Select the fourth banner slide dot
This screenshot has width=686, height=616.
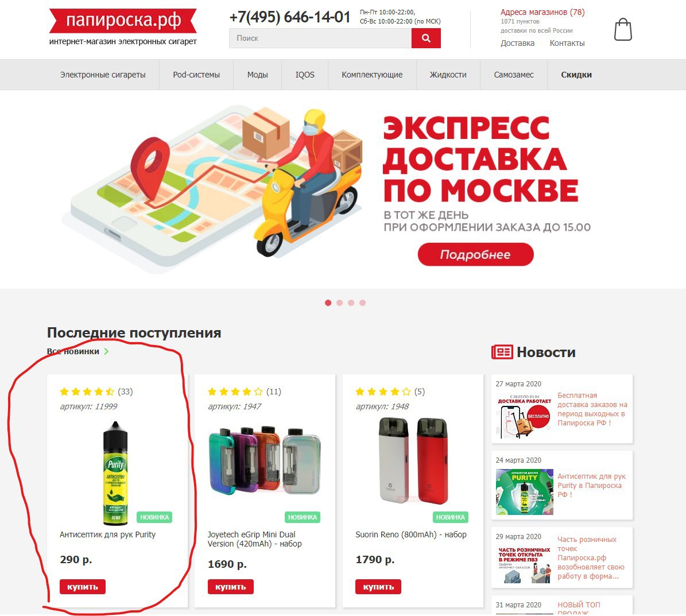[362, 303]
